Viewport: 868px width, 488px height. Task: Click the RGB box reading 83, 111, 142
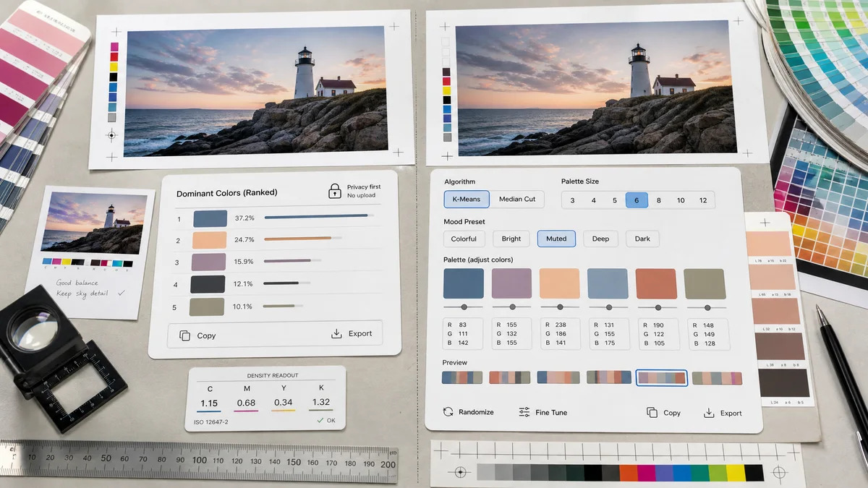pyautogui.click(x=464, y=334)
